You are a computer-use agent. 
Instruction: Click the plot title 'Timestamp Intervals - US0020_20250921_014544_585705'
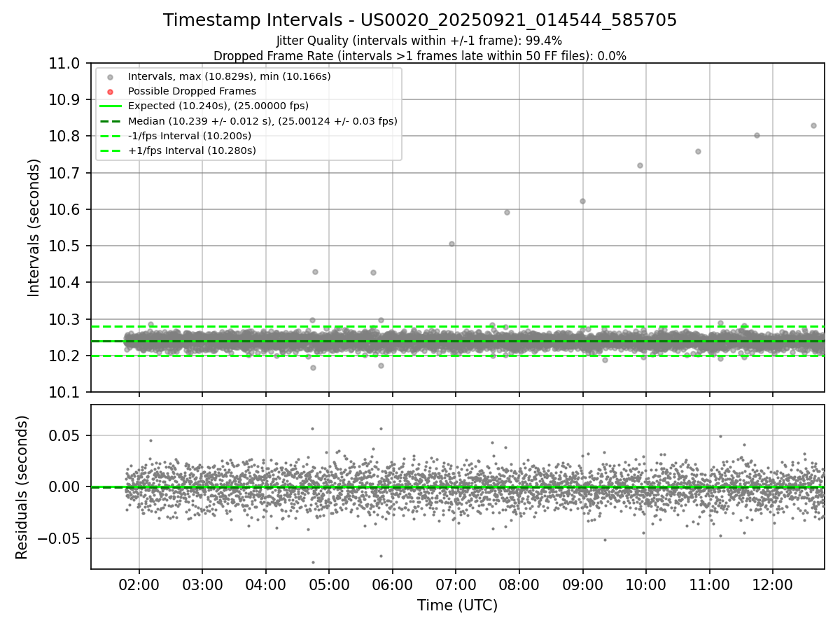pyautogui.click(x=420, y=20)
